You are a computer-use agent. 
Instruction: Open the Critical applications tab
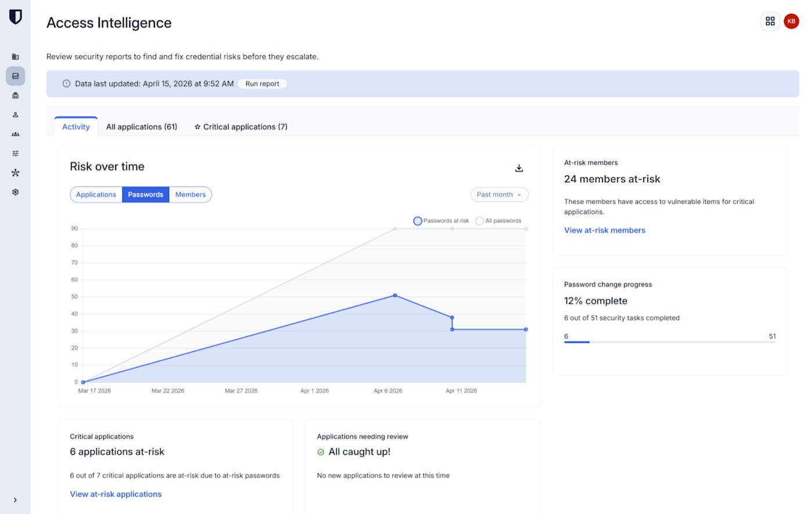[x=240, y=126]
